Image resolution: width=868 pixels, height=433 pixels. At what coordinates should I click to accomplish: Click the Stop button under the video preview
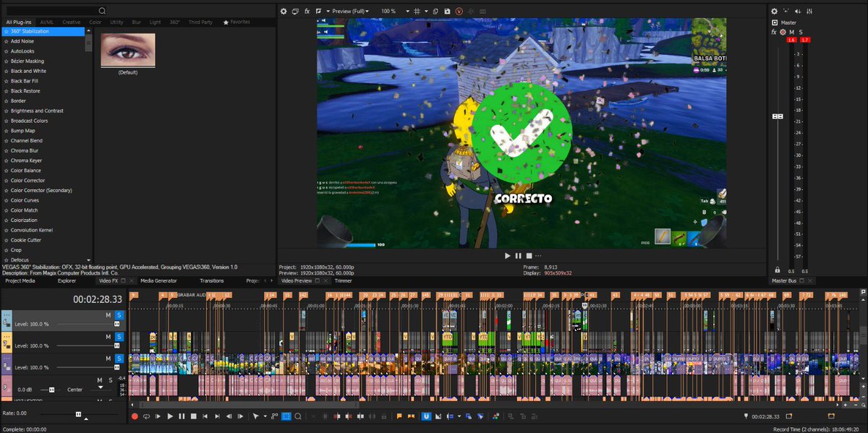tap(529, 256)
